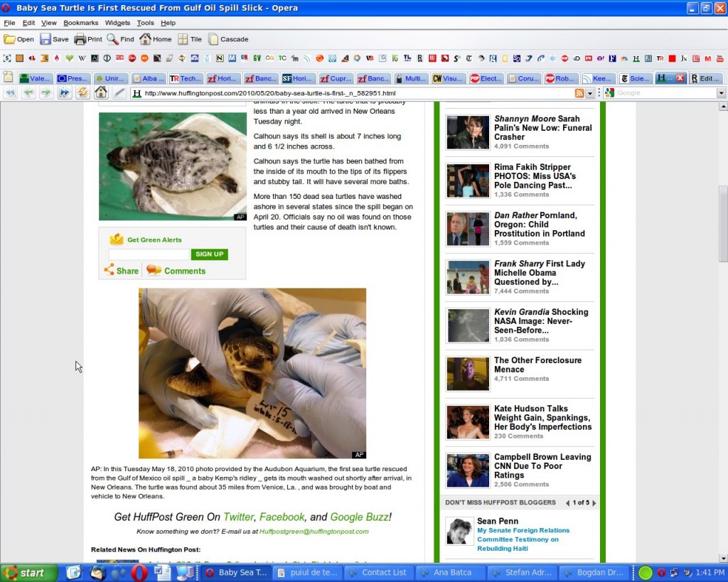The width and height of the screenshot is (728, 582).
Task: Open the Contact List taskbar item
Action: [x=378, y=573]
